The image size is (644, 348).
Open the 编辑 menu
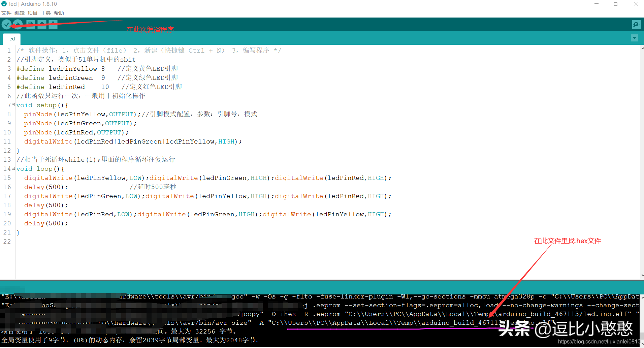point(19,13)
